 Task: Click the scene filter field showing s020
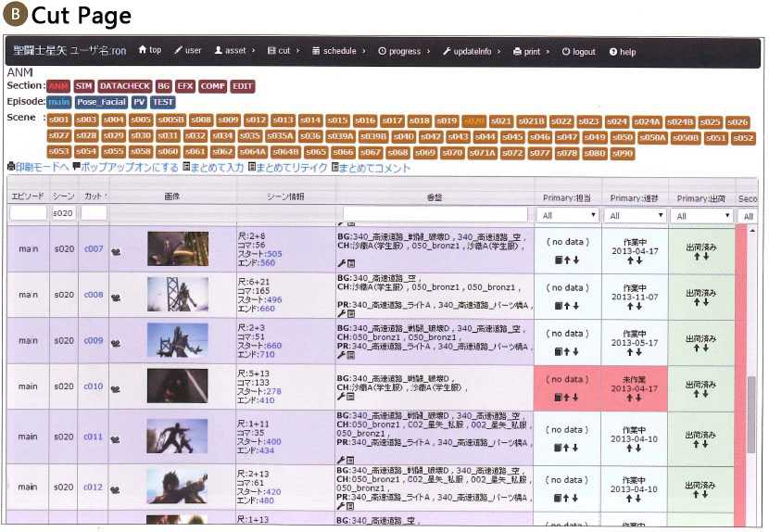(63, 213)
